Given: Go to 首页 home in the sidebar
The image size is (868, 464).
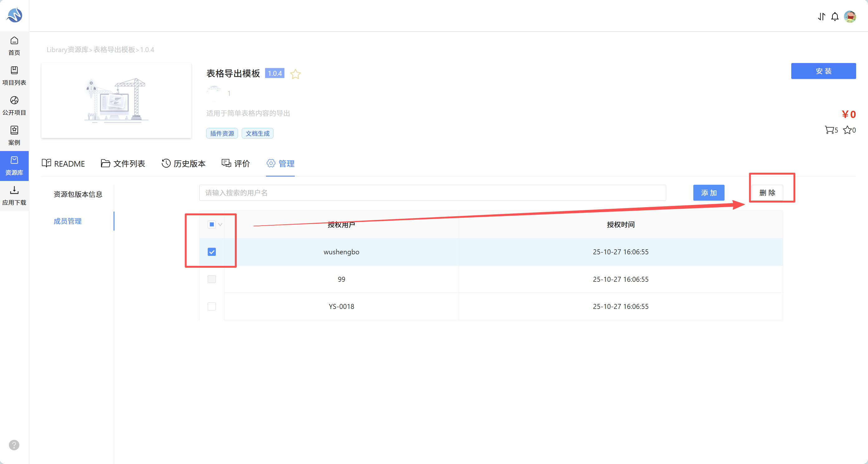Looking at the screenshot, I should pos(14,46).
